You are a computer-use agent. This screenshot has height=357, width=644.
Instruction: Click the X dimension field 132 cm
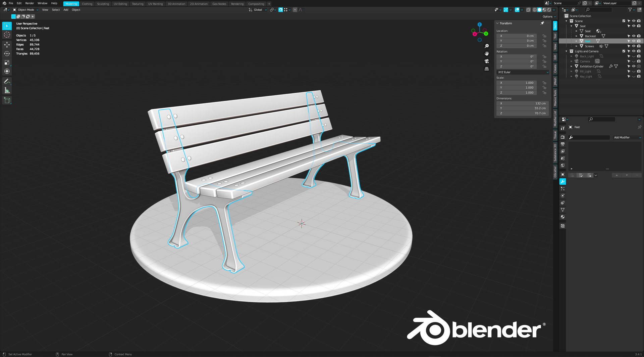coord(523,103)
